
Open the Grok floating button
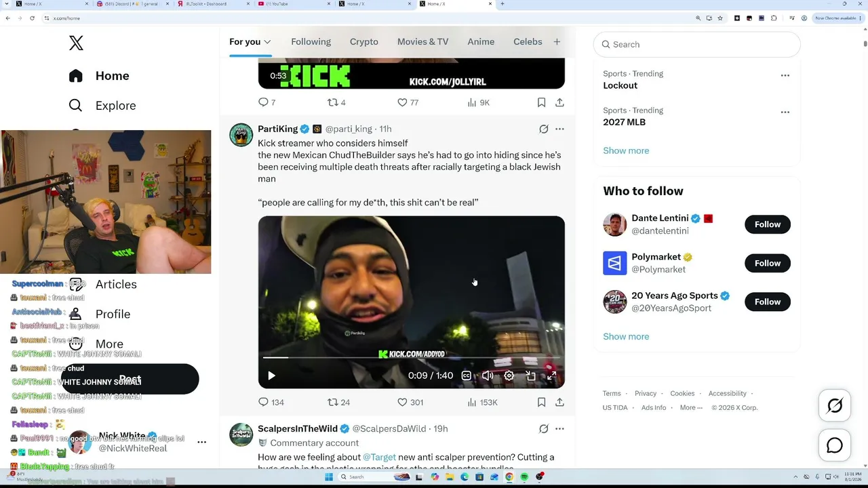[x=835, y=405]
